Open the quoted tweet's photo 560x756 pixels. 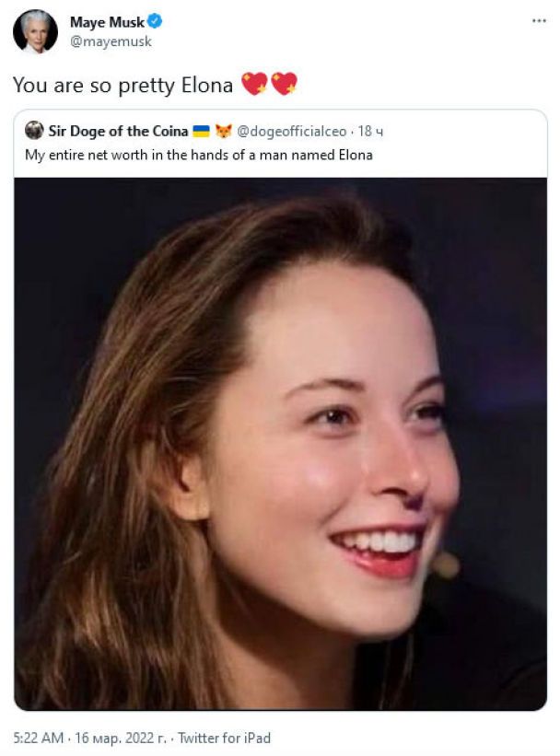(280, 442)
